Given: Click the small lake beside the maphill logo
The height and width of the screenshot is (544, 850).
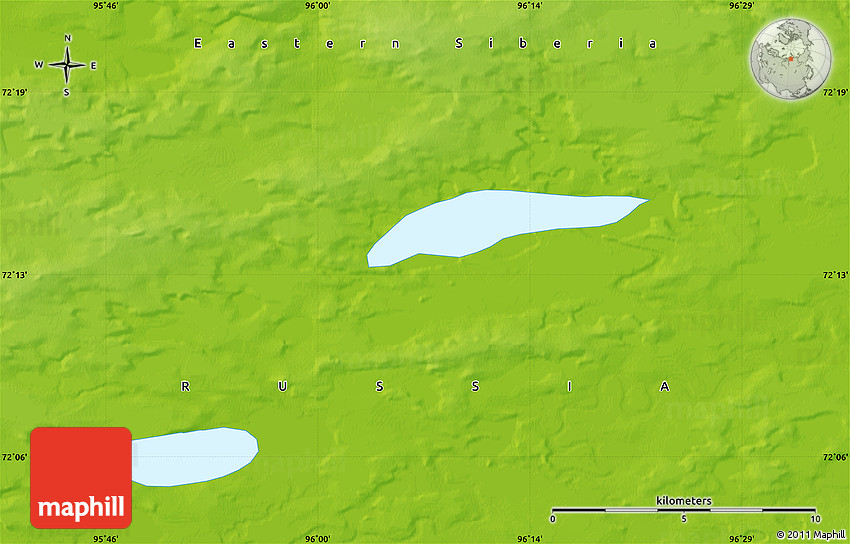Looking at the screenshot, I should point(195,457).
